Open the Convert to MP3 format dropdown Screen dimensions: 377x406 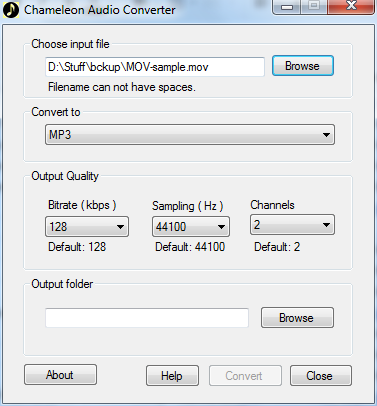click(190, 135)
